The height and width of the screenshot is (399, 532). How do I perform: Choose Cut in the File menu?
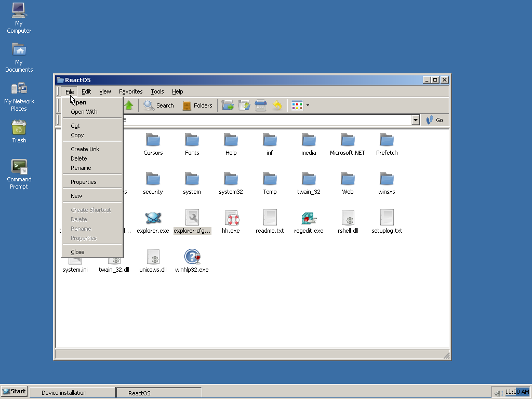click(x=92, y=126)
